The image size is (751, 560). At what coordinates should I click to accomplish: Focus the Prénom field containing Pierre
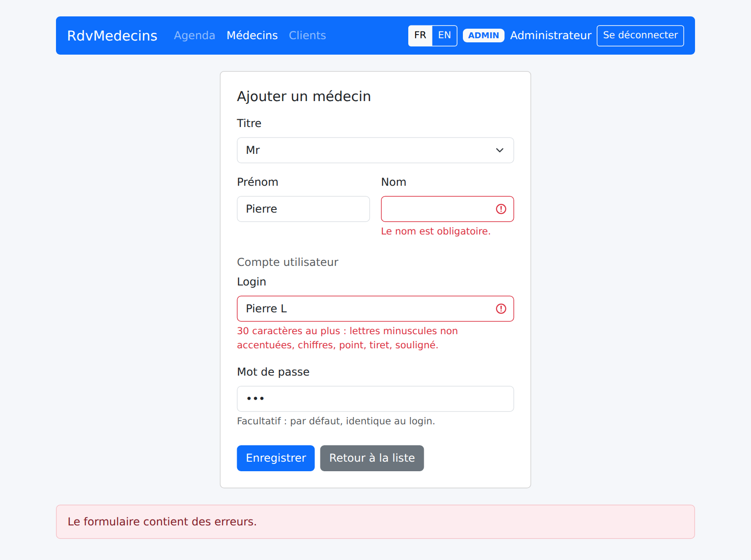tap(303, 209)
